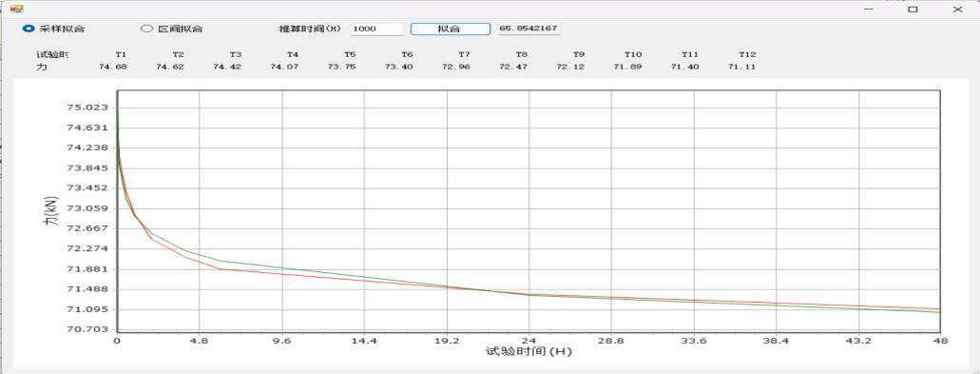
Task: Click the T4 column header
Action: click(x=293, y=54)
